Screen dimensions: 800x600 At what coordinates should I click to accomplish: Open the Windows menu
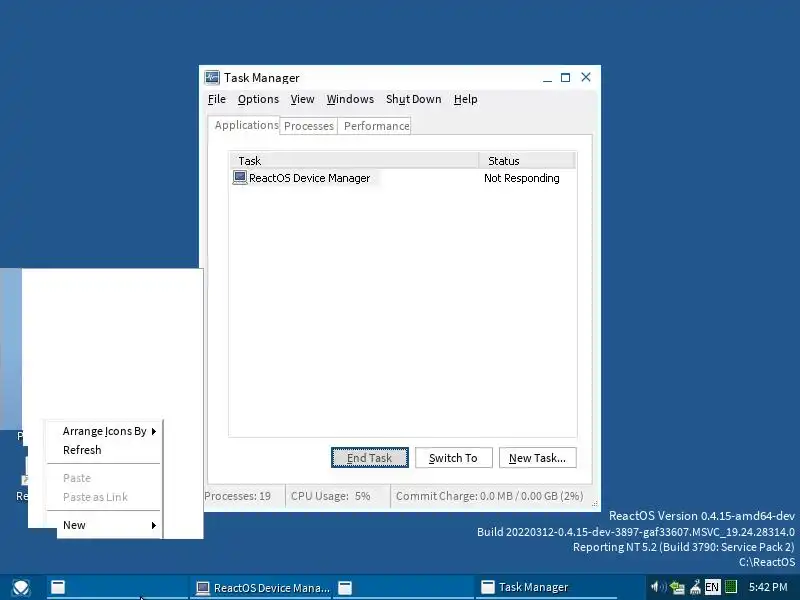tap(350, 99)
